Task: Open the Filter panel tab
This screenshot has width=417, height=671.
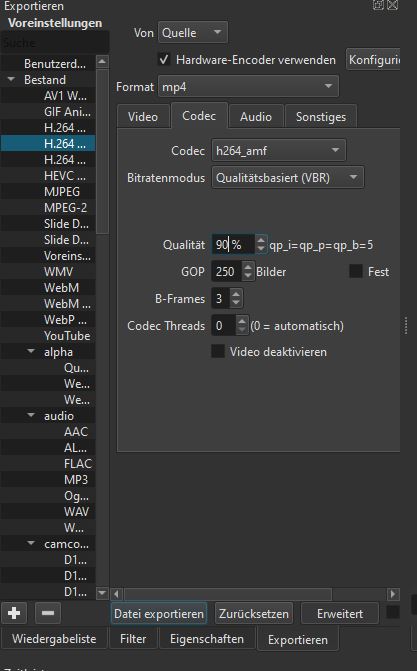Action: click(x=133, y=639)
